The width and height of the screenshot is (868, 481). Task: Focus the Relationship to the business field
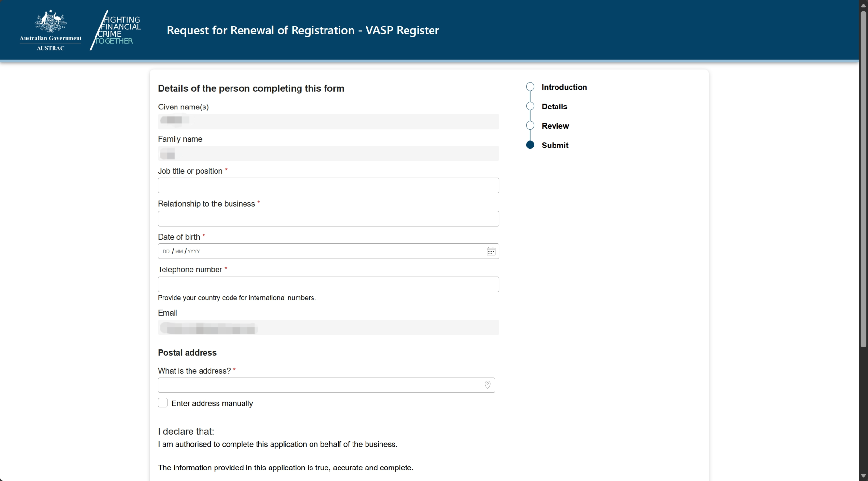(328, 219)
